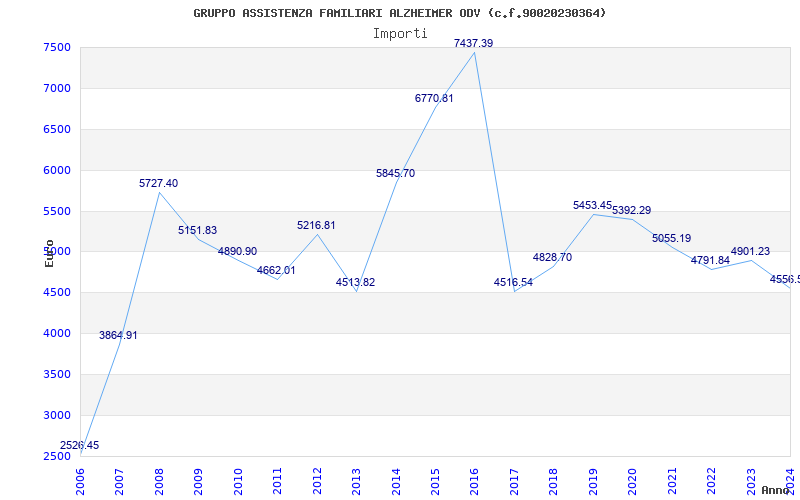Viewport: 800px width, 500px height.
Task: Click the 5453.45 data label
Action: tap(592, 206)
